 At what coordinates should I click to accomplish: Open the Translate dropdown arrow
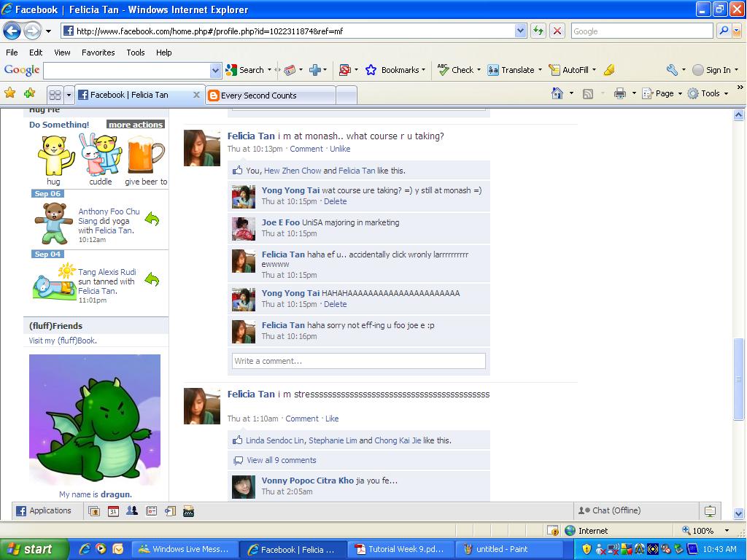point(540,70)
